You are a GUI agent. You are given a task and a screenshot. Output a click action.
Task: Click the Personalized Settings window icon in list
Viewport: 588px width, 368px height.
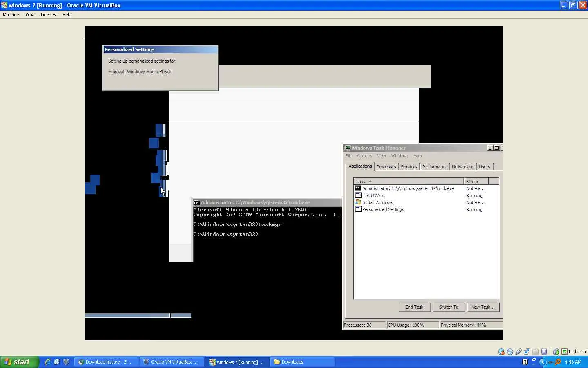click(358, 209)
